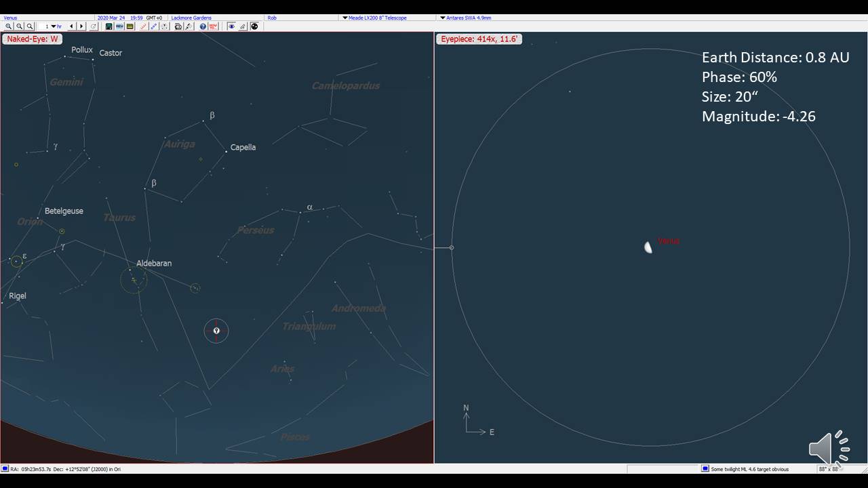The height and width of the screenshot is (488, 868).
Task: Click Venus marker in the naked-eye chart
Action: pyautogui.click(x=216, y=331)
